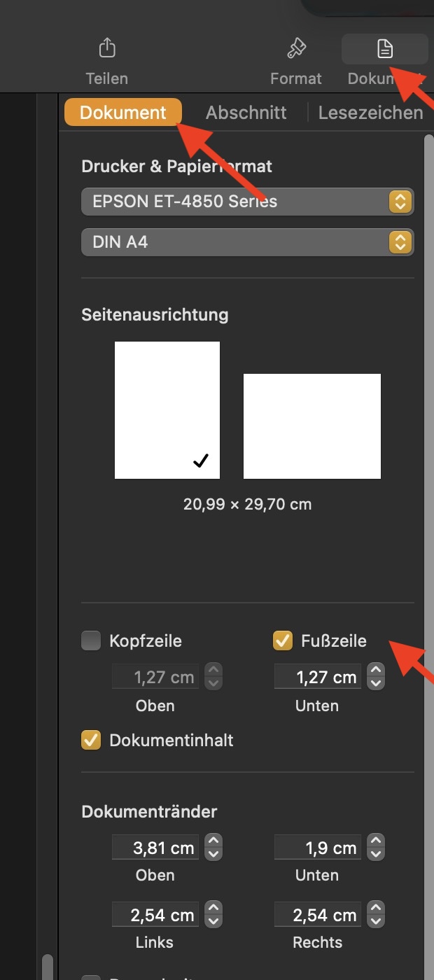Decrease the right margin stepper
This screenshot has width=434, height=980.
pos(376,921)
